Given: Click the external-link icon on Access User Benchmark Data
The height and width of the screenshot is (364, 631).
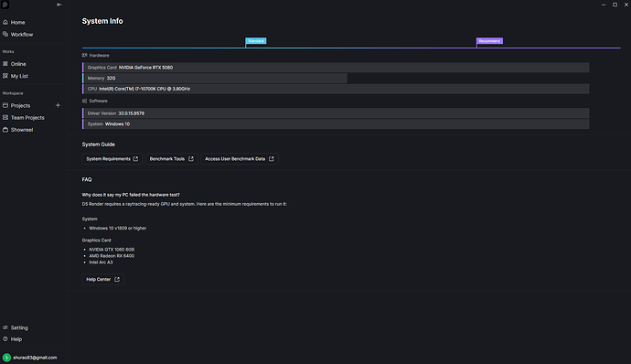Looking at the screenshot, I should pyautogui.click(x=272, y=159).
